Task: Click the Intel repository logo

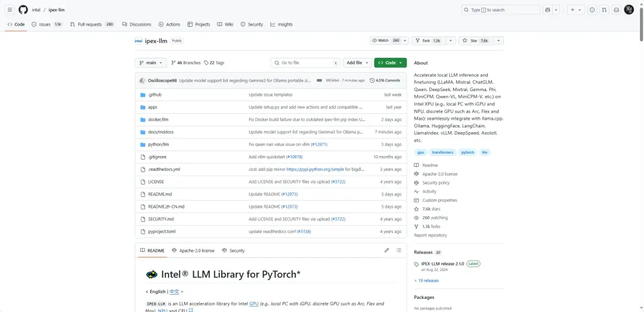Action: tap(138, 41)
